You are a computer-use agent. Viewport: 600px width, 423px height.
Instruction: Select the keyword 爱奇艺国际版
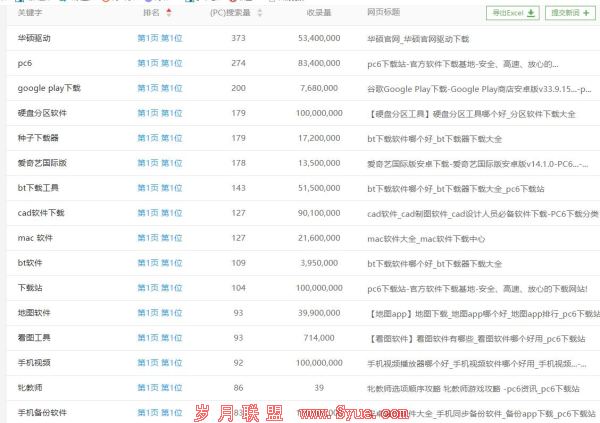coord(42,163)
